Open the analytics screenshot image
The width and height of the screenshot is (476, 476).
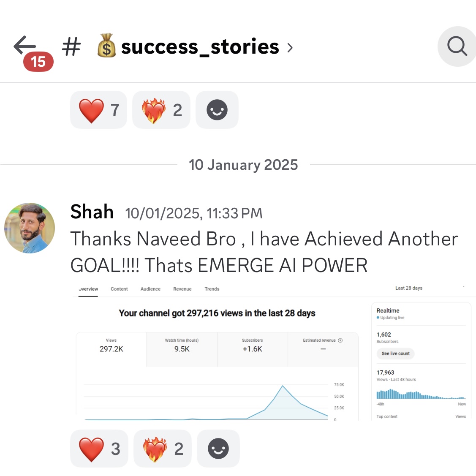tap(273, 352)
